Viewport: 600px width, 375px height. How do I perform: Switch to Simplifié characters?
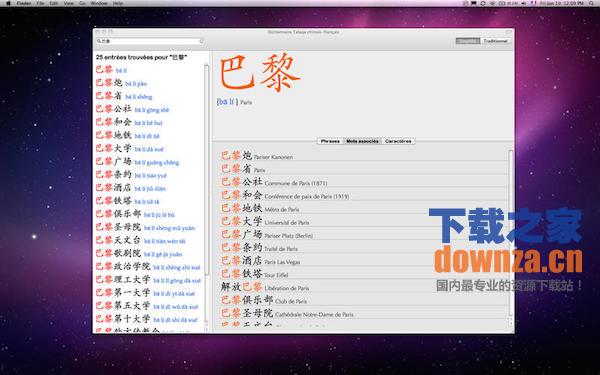[x=468, y=41]
